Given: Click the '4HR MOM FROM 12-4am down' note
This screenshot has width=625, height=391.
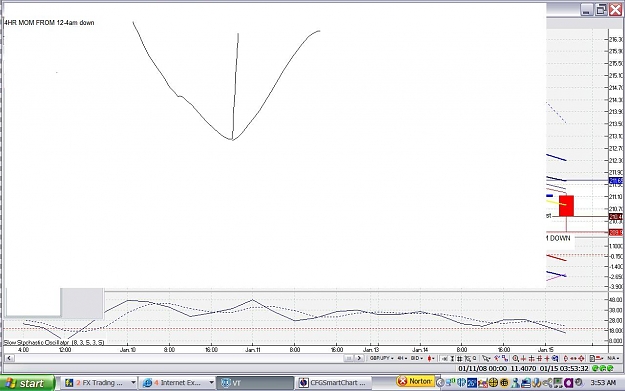Looking at the screenshot, I should click(49, 23).
